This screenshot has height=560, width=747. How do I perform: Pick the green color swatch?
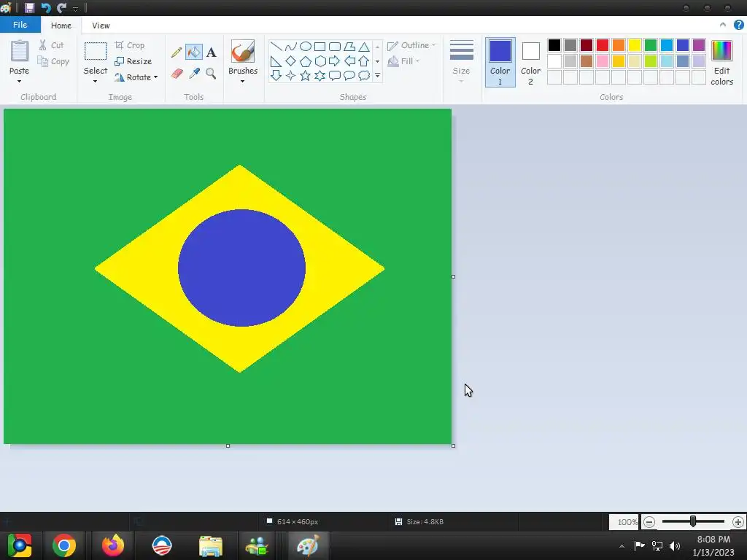(650, 45)
